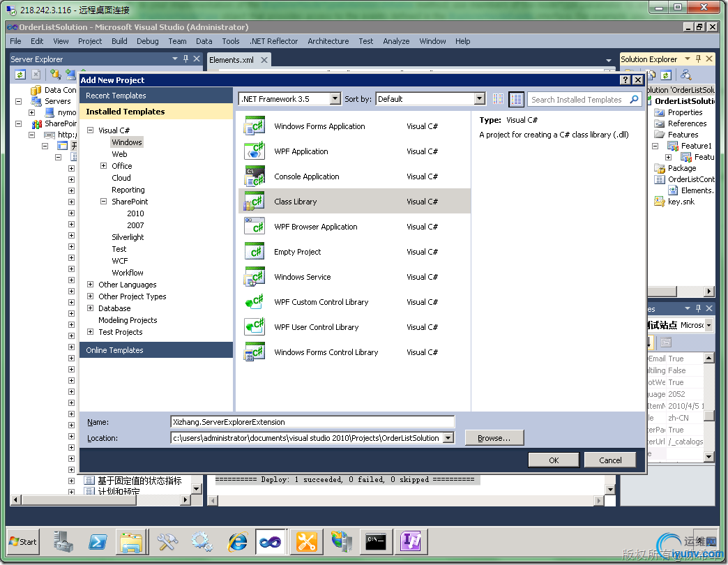Click the search magnifier icon

coord(634,99)
